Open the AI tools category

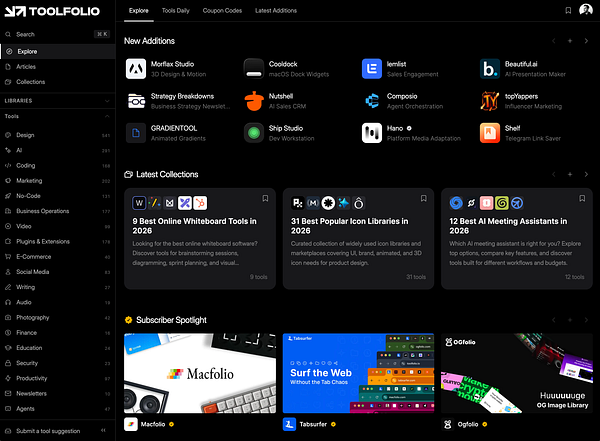58,150
